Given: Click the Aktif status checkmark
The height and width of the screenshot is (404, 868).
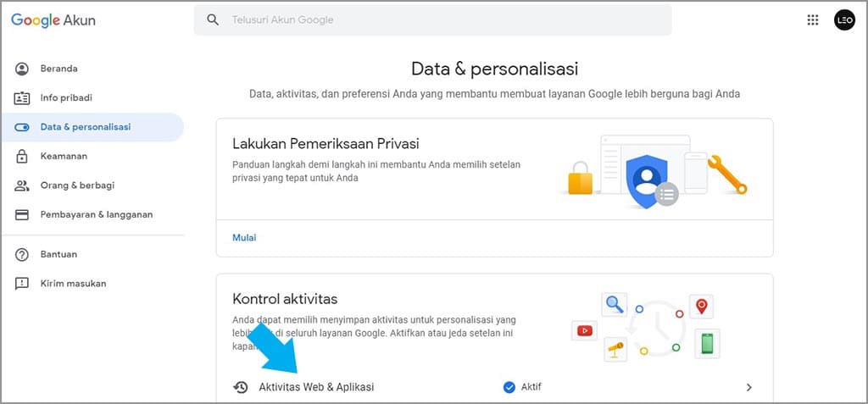Looking at the screenshot, I should pos(509,387).
